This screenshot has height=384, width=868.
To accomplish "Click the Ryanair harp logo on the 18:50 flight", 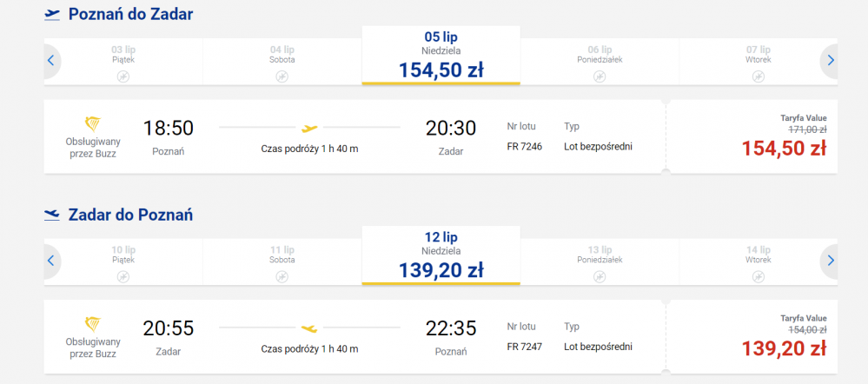I will coord(93,124).
